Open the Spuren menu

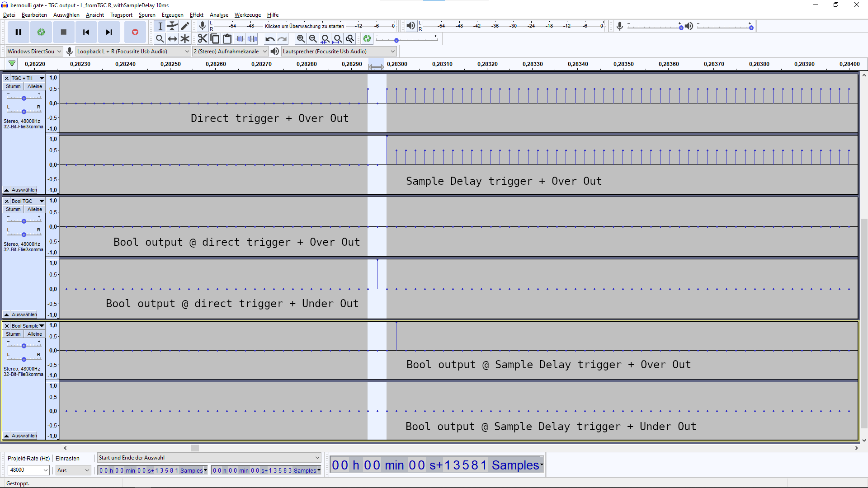coord(147,15)
